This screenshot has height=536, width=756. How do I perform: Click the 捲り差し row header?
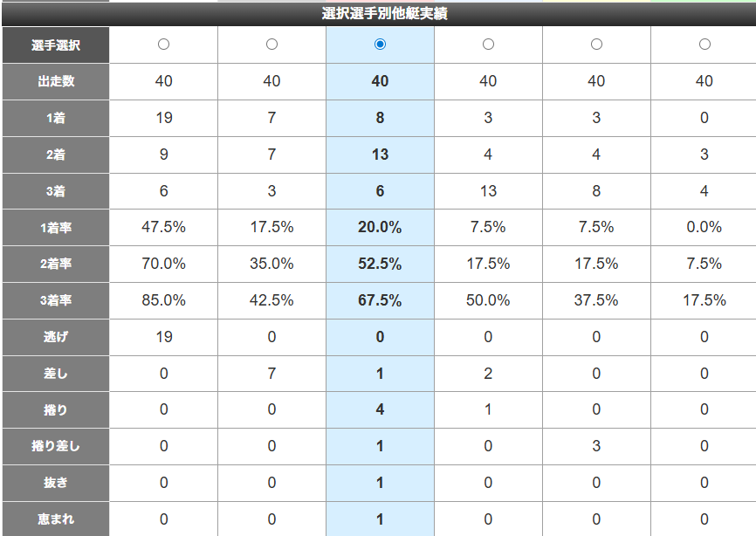pos(56,446)
